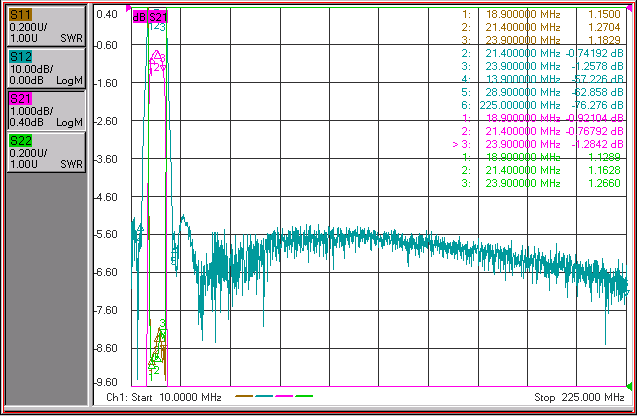Click the Start 10.0000 MHz frequency label
This screenshot has height=416, width=637.
pyautogui.click(x=164, y=397)
